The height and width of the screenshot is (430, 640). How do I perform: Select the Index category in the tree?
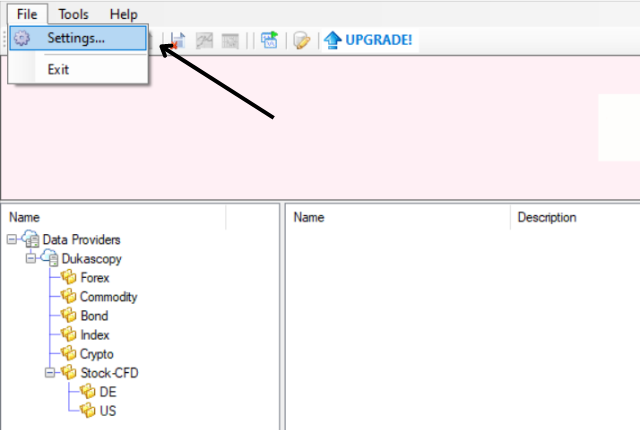click(95, 335)
